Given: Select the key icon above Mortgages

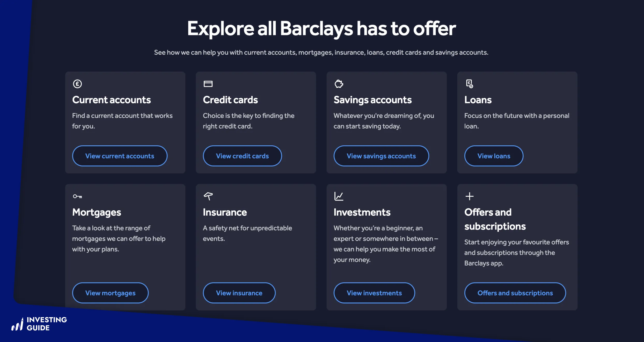Looking at the screenshot, I should point(78,196).
